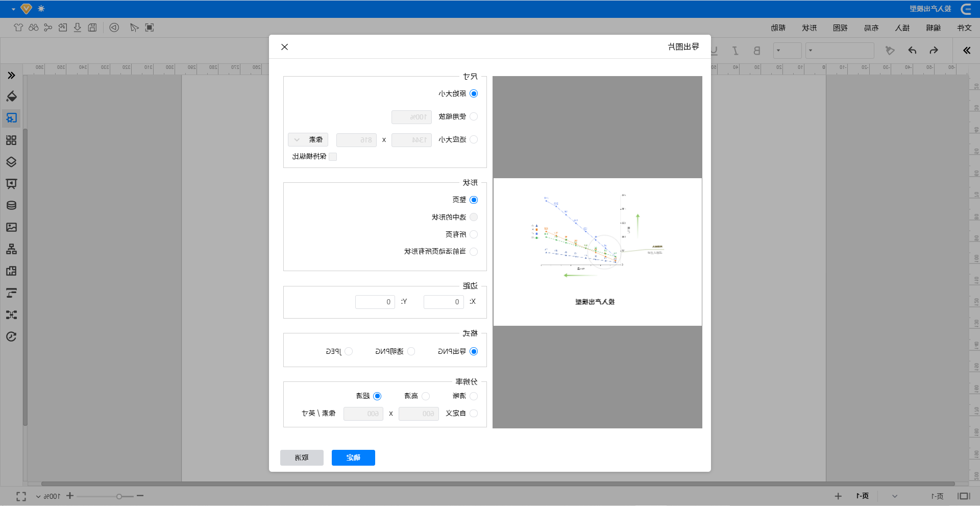
Task: Open the layers panel icon
Action: pyautogui.click(x=11, y=162)
